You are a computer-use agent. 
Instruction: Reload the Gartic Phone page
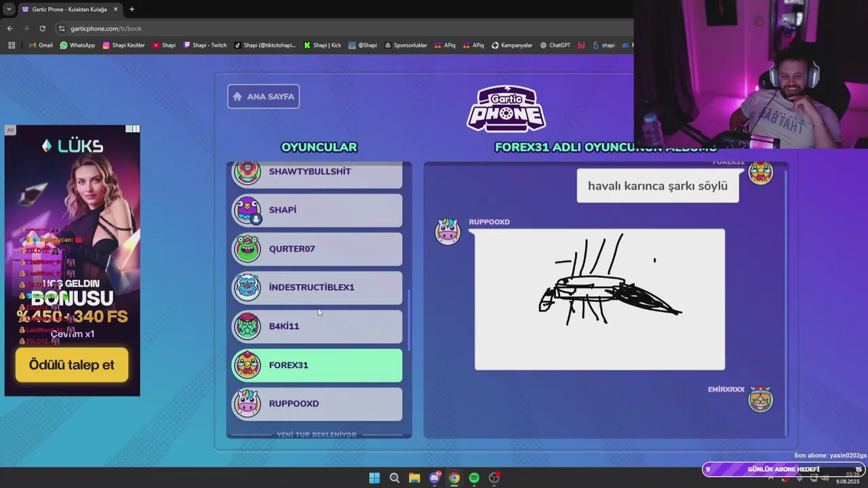tap(42, 28)
